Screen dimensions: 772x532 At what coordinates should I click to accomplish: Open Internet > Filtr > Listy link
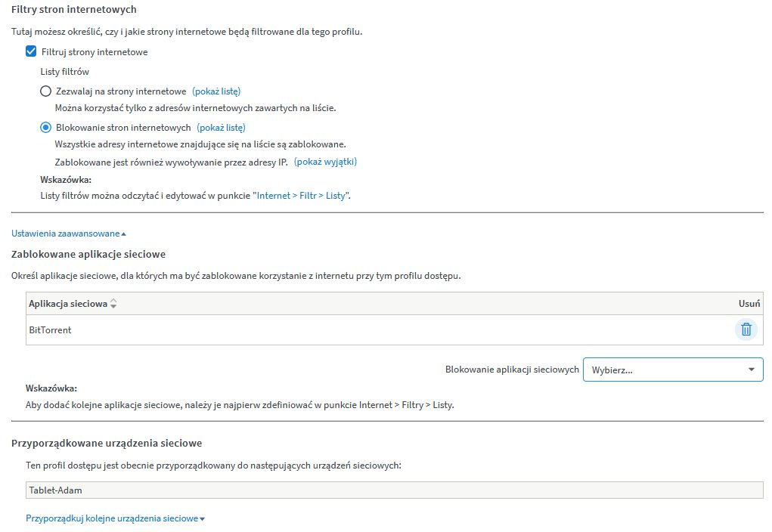(x=302, y=195)
